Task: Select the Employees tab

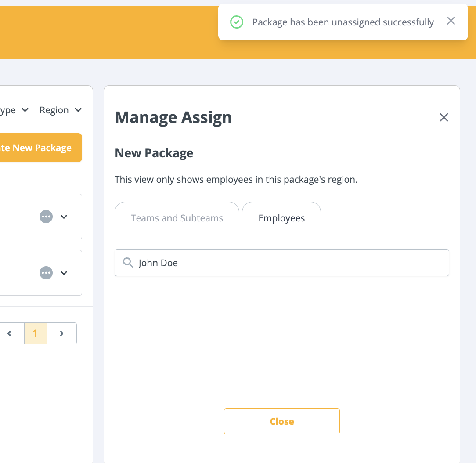Action: tap(281, 218)
